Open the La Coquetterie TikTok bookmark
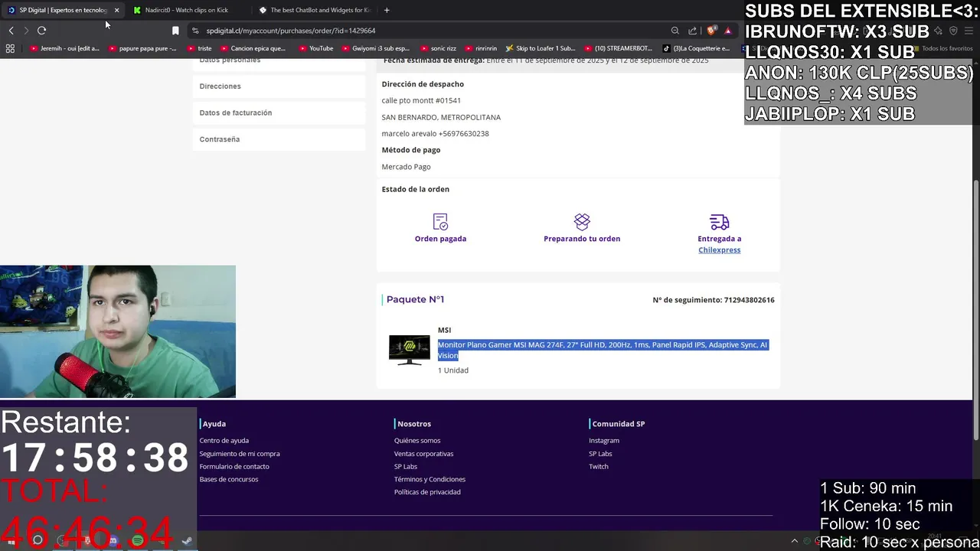The image size is (980, 551). (x=696, y=48)
